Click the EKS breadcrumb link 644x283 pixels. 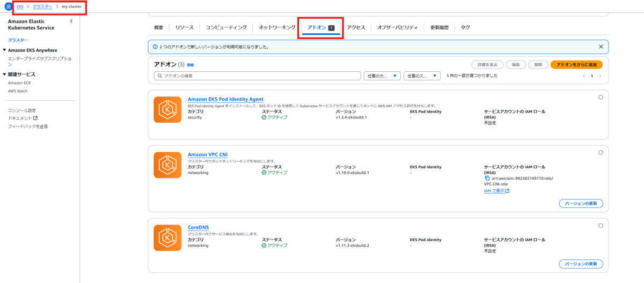click(20, 6)
